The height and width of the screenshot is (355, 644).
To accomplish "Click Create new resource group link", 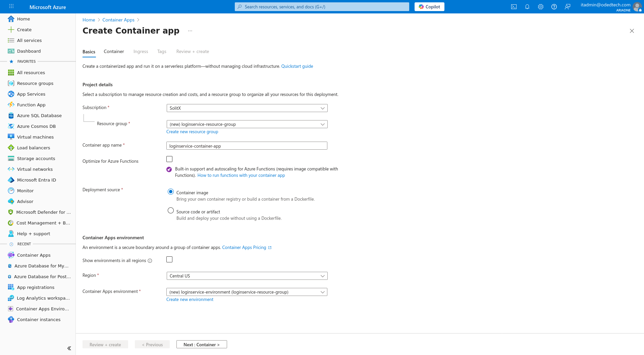I will coord(192,132).
